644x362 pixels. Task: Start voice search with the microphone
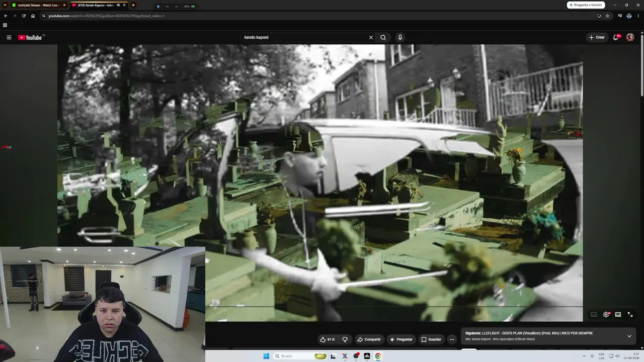click(x=400, y=37)
